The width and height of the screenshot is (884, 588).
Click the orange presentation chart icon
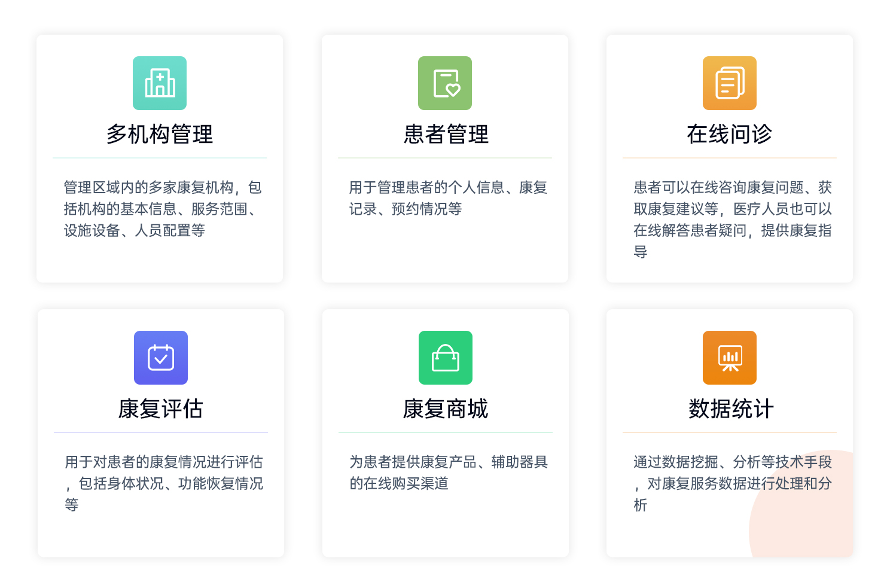pos(730,358)
